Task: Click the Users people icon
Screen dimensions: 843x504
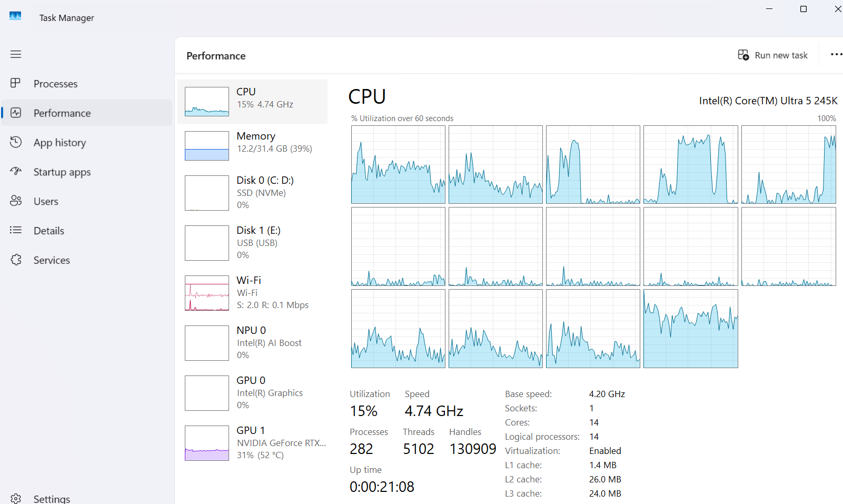Action: tap(16, 201)
